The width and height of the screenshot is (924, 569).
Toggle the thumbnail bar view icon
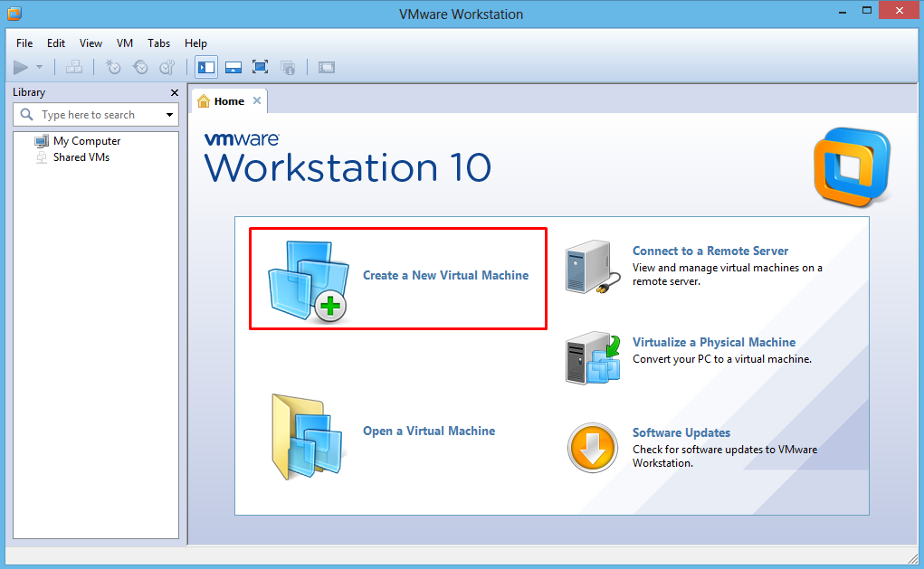tap(233, 68)
